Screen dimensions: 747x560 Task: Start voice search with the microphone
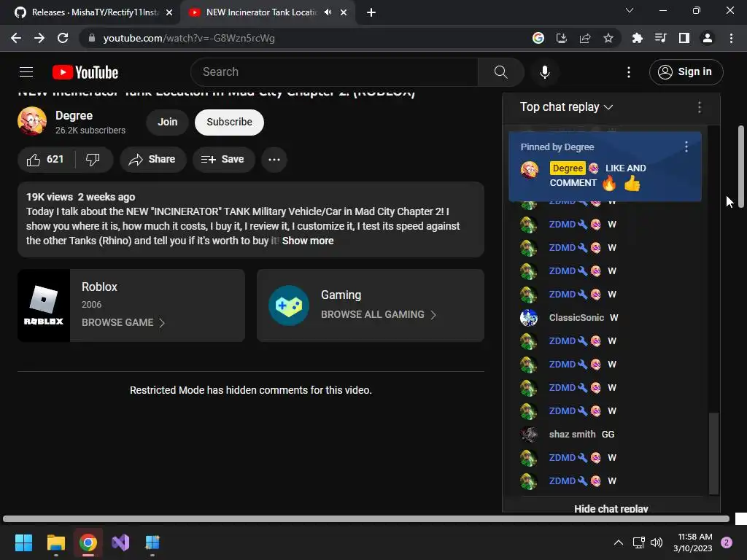pos(544,72)
